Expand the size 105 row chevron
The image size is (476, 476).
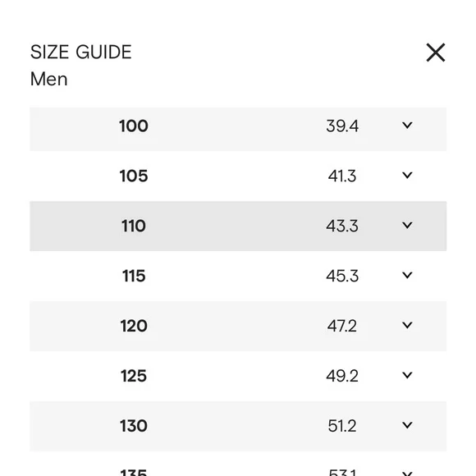coord(407,175)
